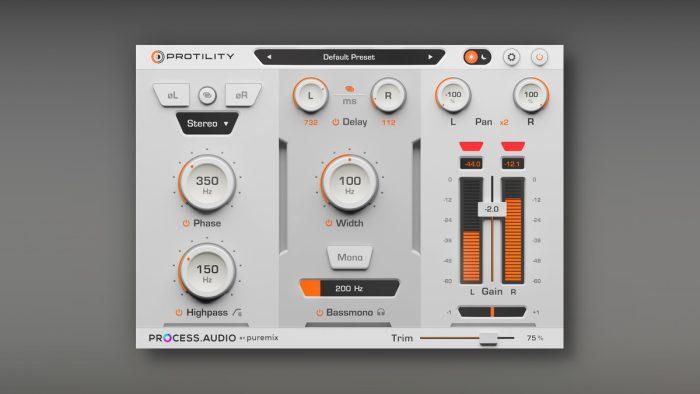
Task: Click the 100 Hz Width knob
Action: pos(350,183)
